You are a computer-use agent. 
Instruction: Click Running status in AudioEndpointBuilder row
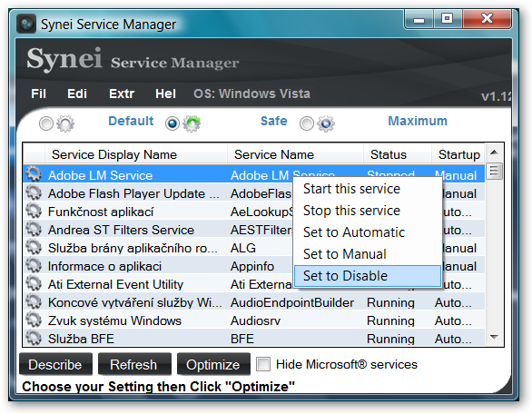pyautogui.click(x=390, y=302)
